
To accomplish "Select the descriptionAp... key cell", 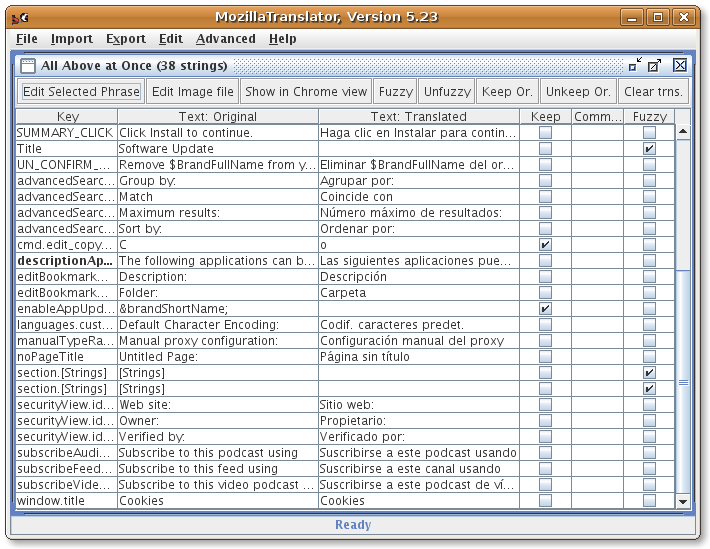I will pos(67,260).
